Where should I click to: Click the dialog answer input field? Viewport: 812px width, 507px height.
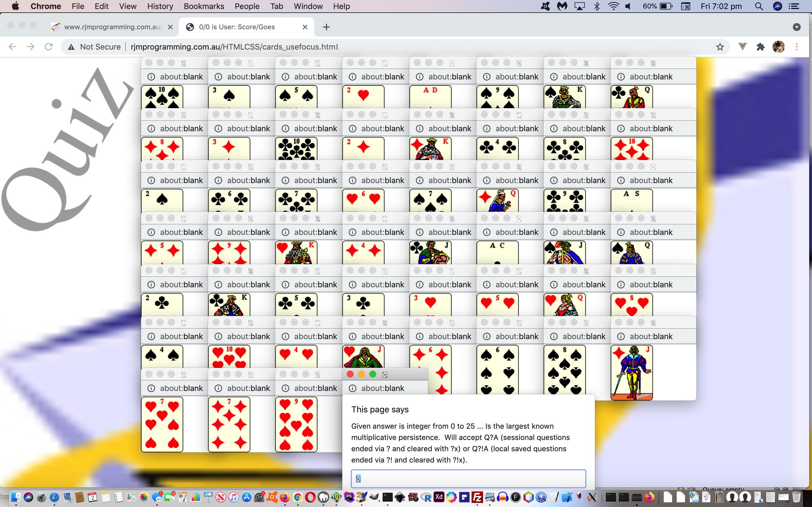[468, 479]
